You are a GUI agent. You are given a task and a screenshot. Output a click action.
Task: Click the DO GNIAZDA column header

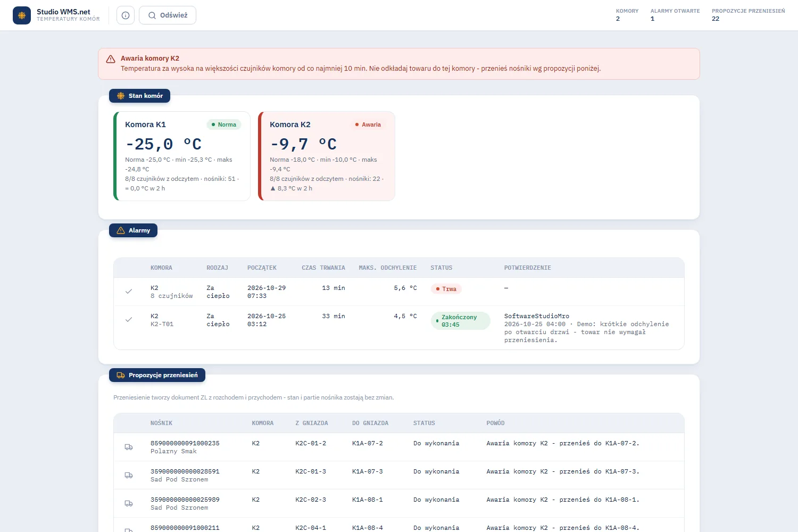(370, 423)
